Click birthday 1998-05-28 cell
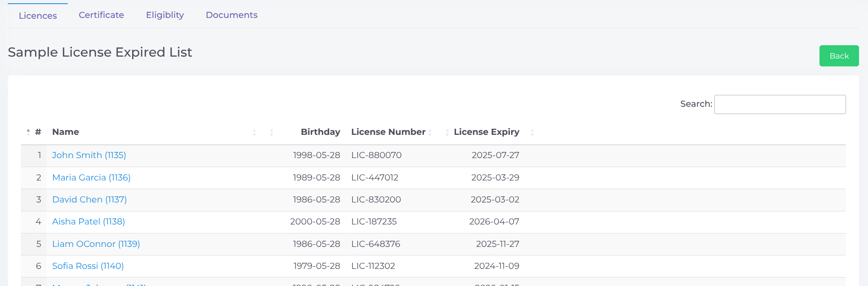Image resolution: width=868 pixels, height=286 pixels. (x=317, y=155)
